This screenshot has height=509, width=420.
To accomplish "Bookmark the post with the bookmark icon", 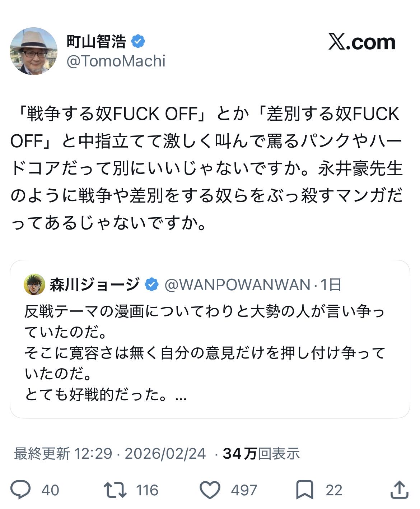I will [x=304, y=490].
